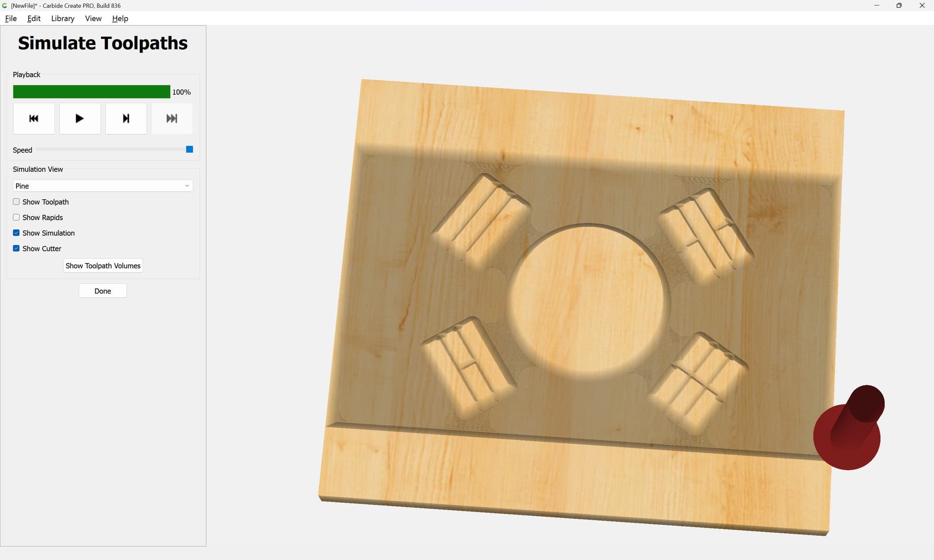
Task: Click the skip to end playback icon
Action: [x=172, y=119]
